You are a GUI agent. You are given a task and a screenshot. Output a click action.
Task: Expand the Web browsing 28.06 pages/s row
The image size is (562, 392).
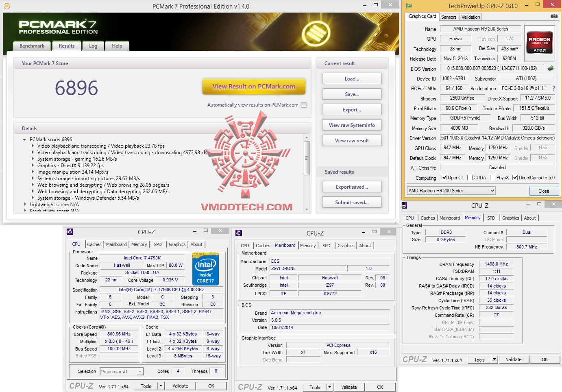click(x=33, y=185)
